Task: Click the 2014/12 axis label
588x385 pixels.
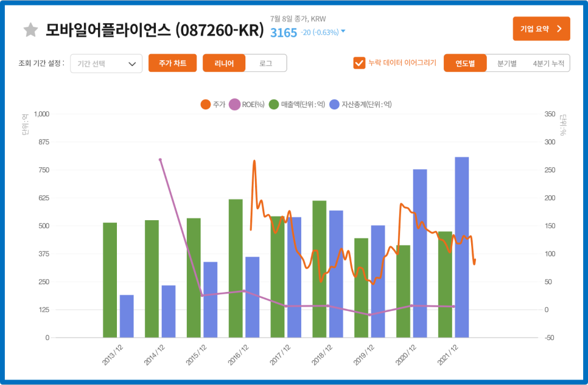Action: 155,355
